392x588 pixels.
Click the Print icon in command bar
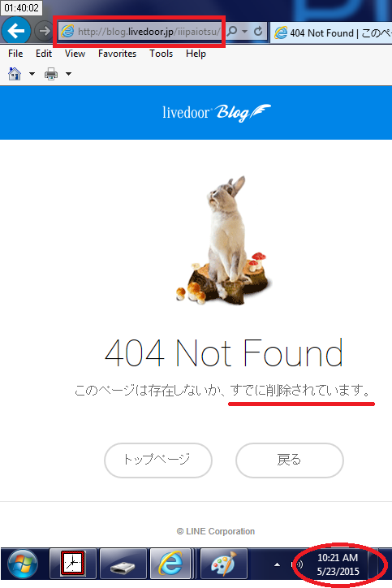(51, 74)
